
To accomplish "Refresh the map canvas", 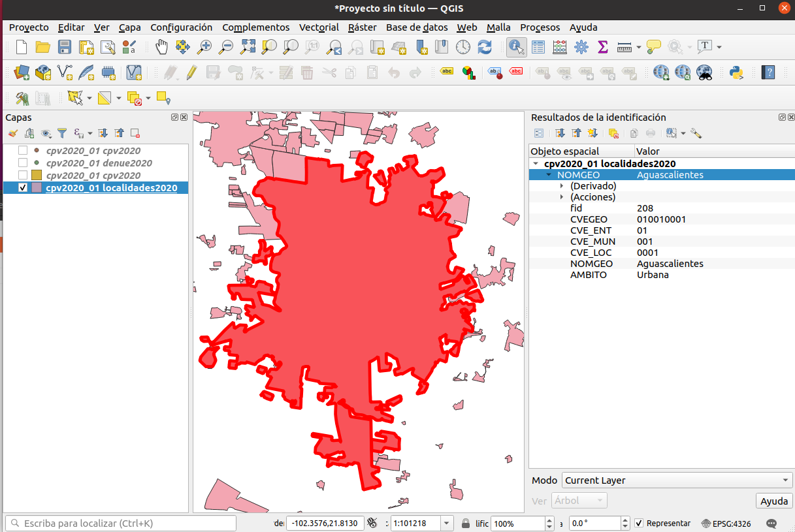I will point(485,47).
